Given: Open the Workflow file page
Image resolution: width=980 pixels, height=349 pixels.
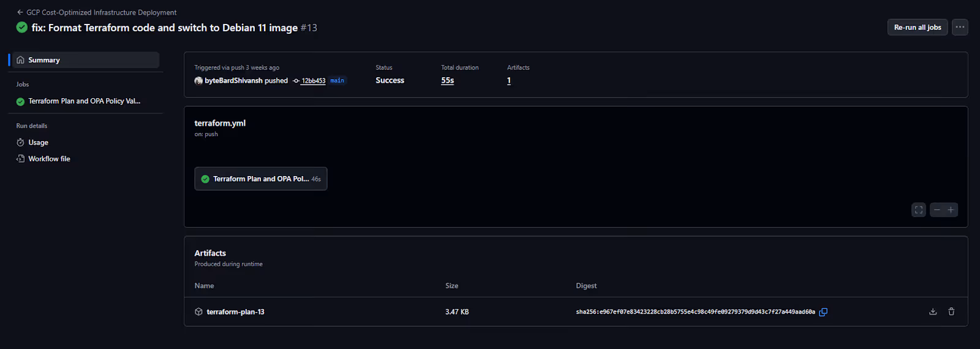Looking at the screenshot, I should [x=49, y=159].
